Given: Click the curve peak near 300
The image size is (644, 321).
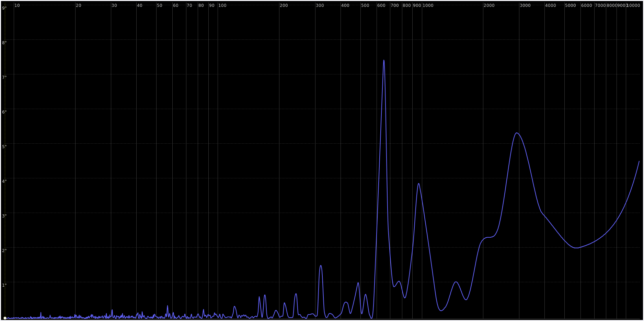Looking at the screenshot, I should pyautogui.click(x=321, y=265).
